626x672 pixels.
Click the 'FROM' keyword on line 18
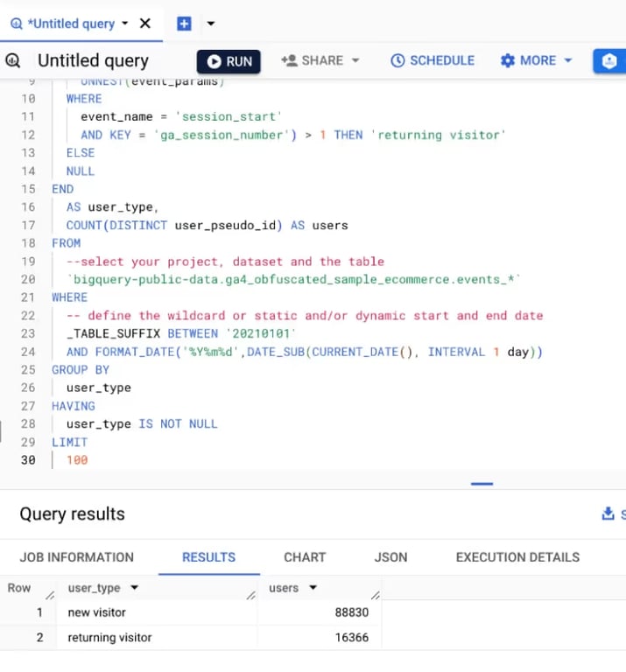(66, 243)
